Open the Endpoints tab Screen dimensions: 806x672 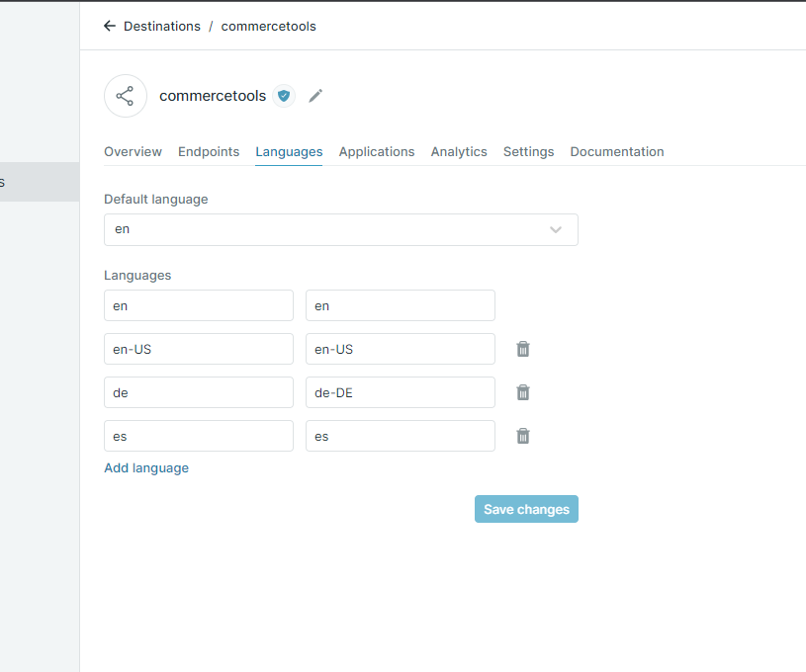209,151
